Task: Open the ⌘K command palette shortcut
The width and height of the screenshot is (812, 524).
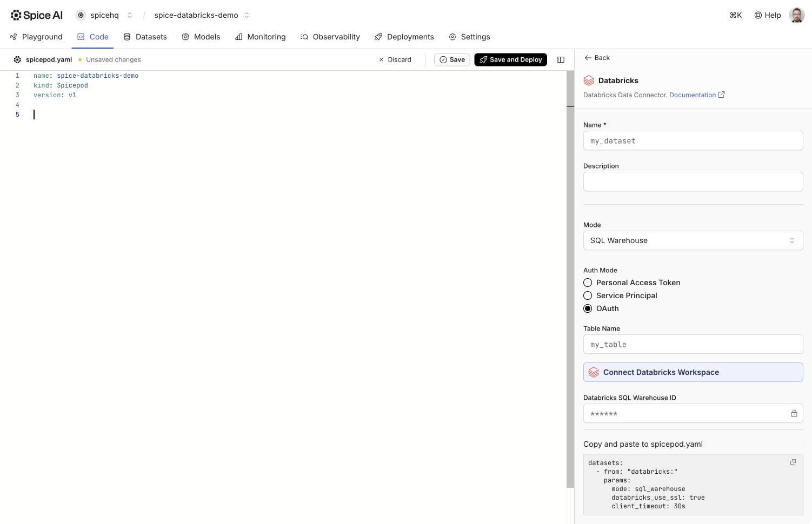Action: click(735, 15)
